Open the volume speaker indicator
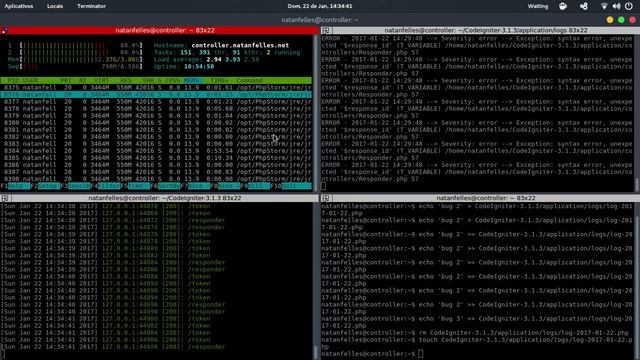 point(616,6)
